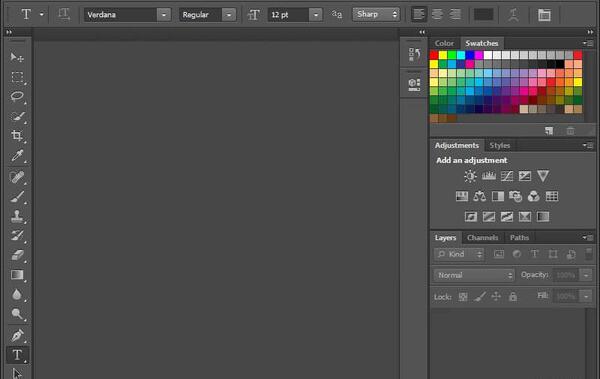This screenshot has height=379, width=600.
Task: Switch to the Color tab
Action: click(x=444, y=43)
